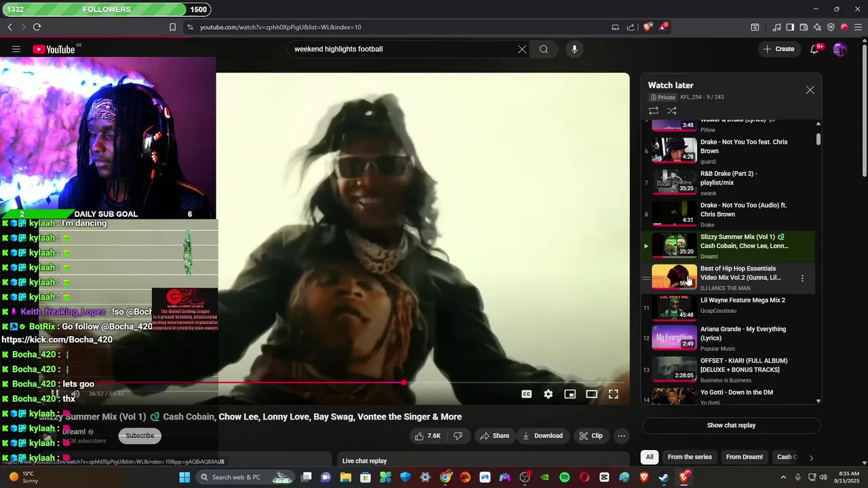Clear the search box text
868x488 pixels.
point(522,49)
